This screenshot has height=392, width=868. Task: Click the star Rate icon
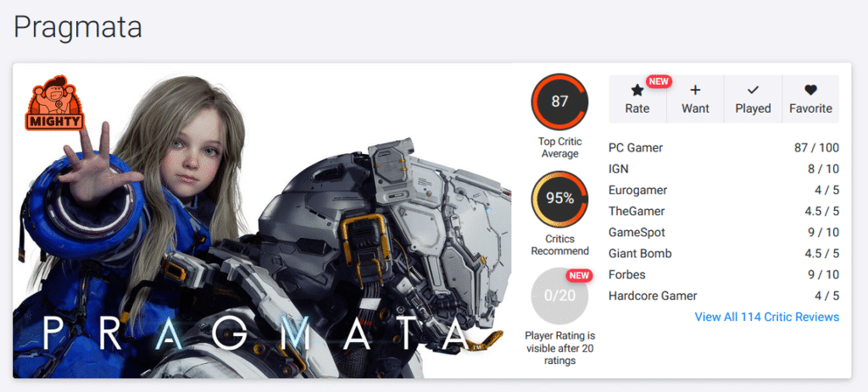click(637, 90)
